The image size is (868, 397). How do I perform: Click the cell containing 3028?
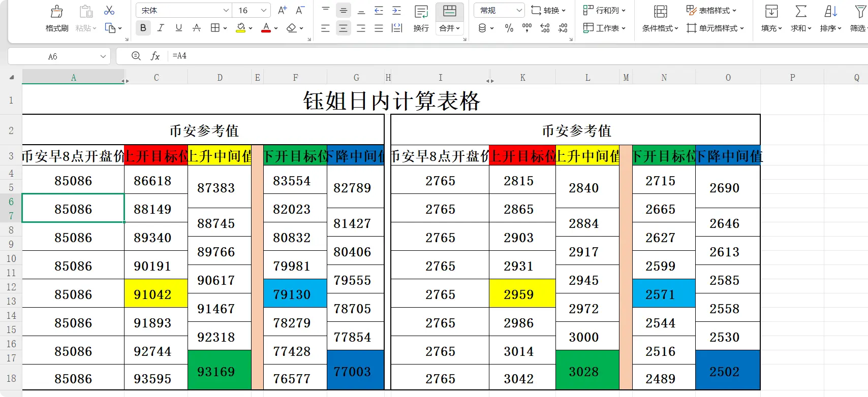coord(587,371)
